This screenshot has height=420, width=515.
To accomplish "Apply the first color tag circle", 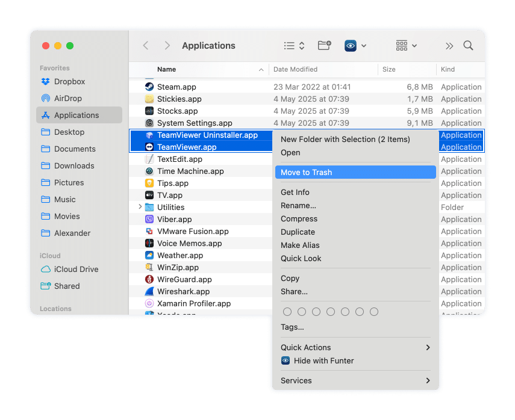I will point(287,312).
